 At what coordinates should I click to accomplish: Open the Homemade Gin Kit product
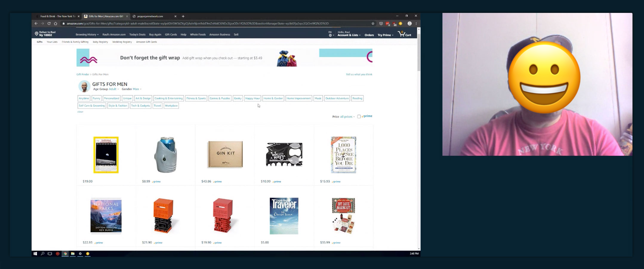pyautogui.click(x=225, y=155)
